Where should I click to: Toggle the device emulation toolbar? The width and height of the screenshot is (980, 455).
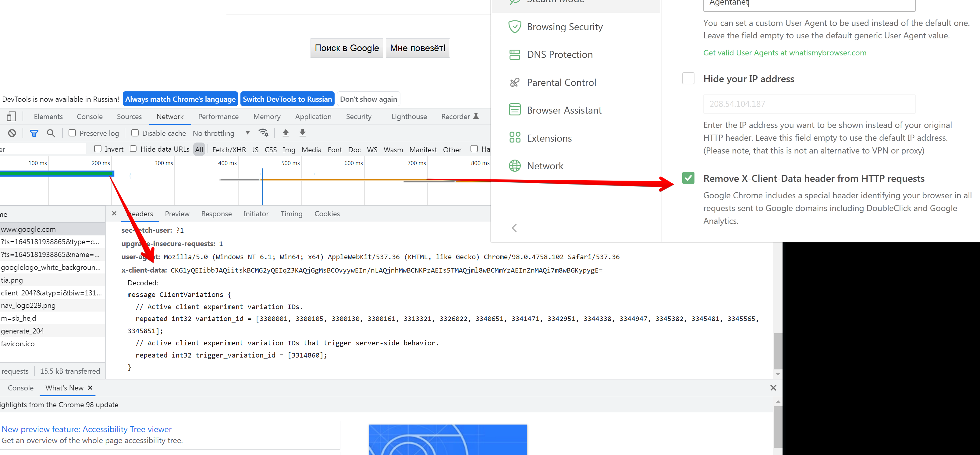point(11,116)
